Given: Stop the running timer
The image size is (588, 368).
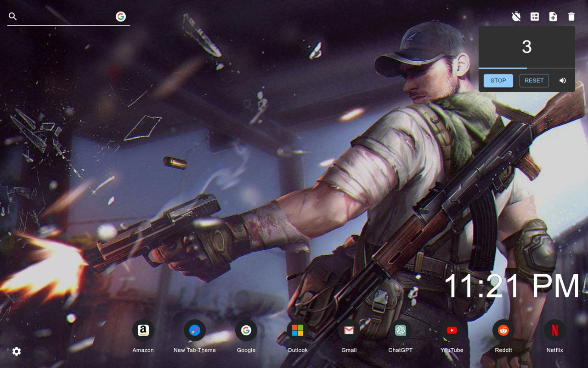Looking at the screenshot, I should 498,80.
